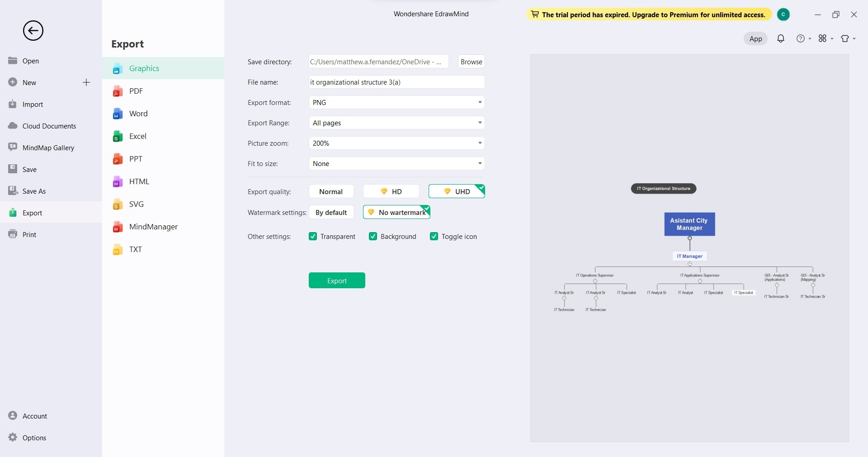The image size is (868, 457).
Task: Open notifications bell icon
Action: point(781,38)
